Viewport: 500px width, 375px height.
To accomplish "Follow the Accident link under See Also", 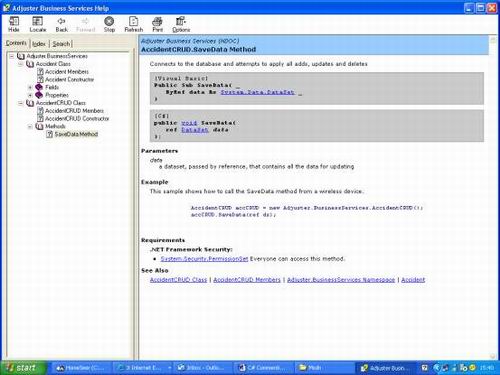I will point(413,280).
